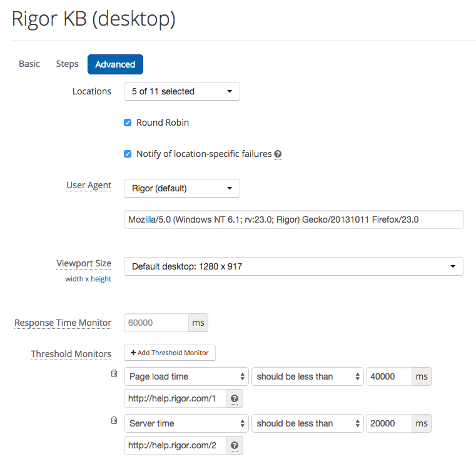Change the Page load time metric dropdown
Image resolution: width=476 pixels, height=469 pixels.
pyautogui.click(x=186, y=376)
